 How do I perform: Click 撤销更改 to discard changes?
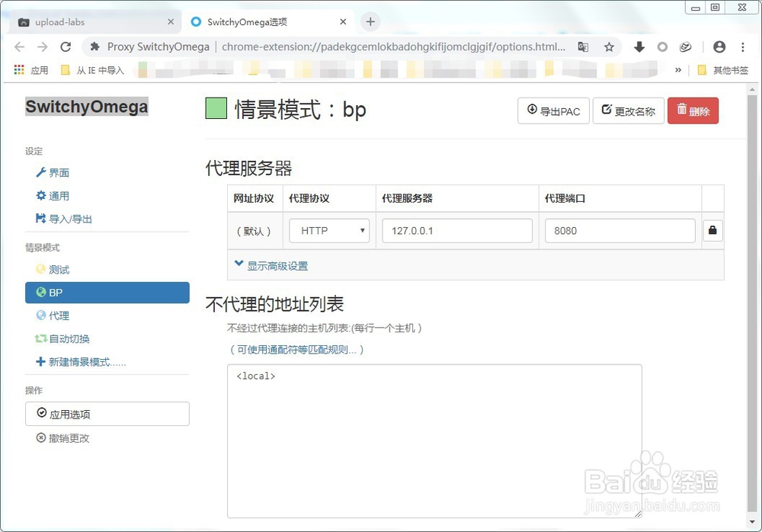[63, 438]
